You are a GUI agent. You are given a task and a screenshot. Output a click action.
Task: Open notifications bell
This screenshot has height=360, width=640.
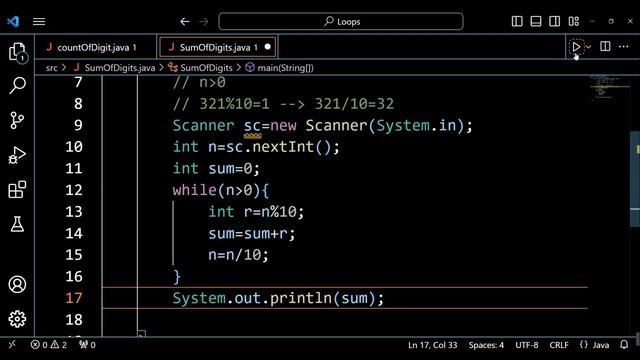624,345
